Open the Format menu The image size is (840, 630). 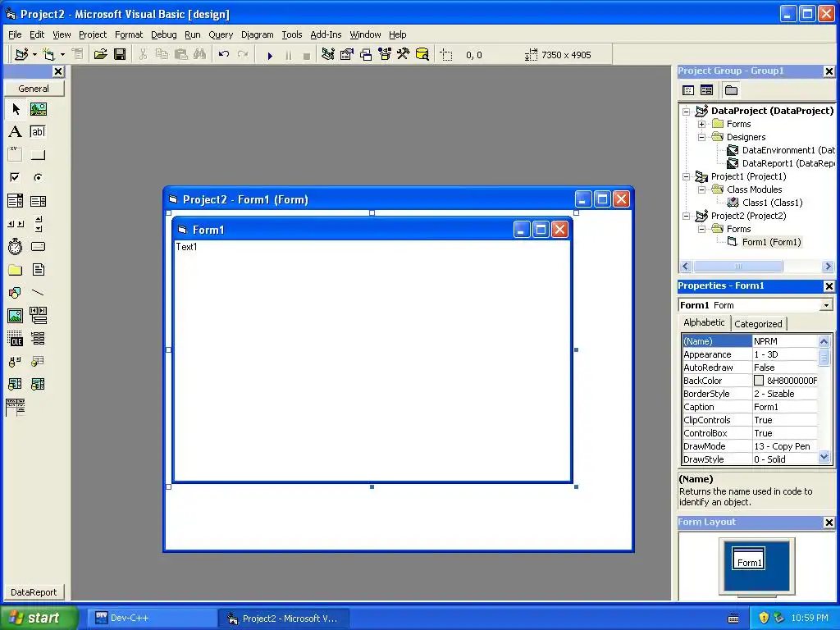[x=129, y=34]
